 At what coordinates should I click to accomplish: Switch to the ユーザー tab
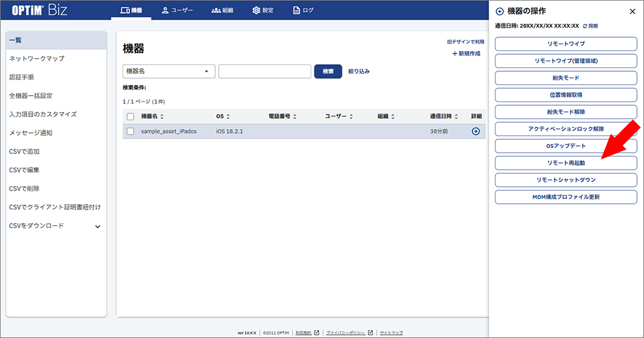point(177,10)
